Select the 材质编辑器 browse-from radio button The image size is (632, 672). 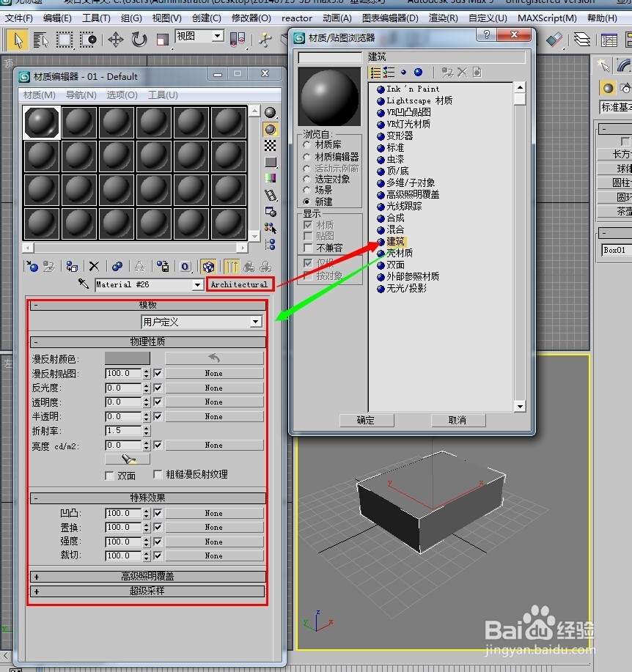coord(306,157)
